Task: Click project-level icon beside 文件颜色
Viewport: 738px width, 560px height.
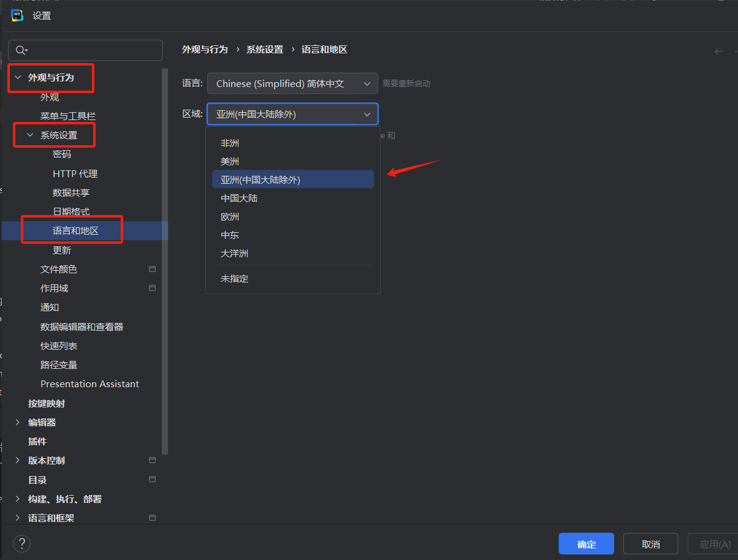Action: [x=152, y=269]
